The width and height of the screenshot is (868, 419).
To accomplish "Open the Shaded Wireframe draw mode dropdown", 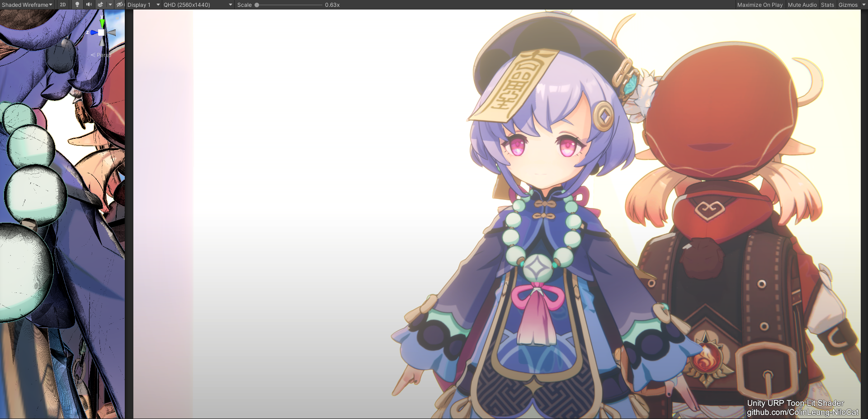I will tap(27, 5).
